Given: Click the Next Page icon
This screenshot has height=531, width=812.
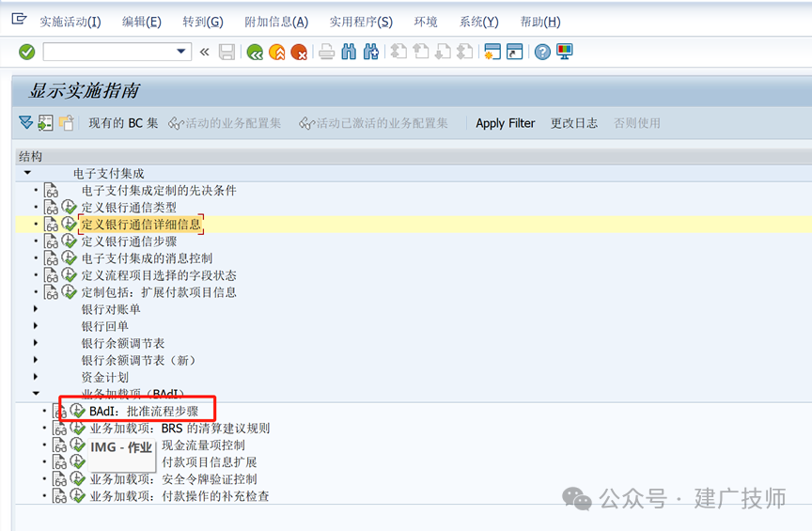Looking at the screenshot, I should pyautogui.click(x=443, y=52).
